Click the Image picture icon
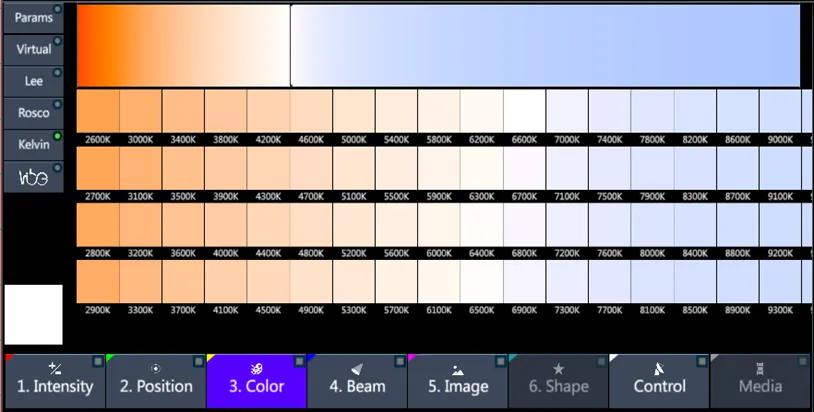The width and height of the screenshot is (814, 412). click(458, 369)
